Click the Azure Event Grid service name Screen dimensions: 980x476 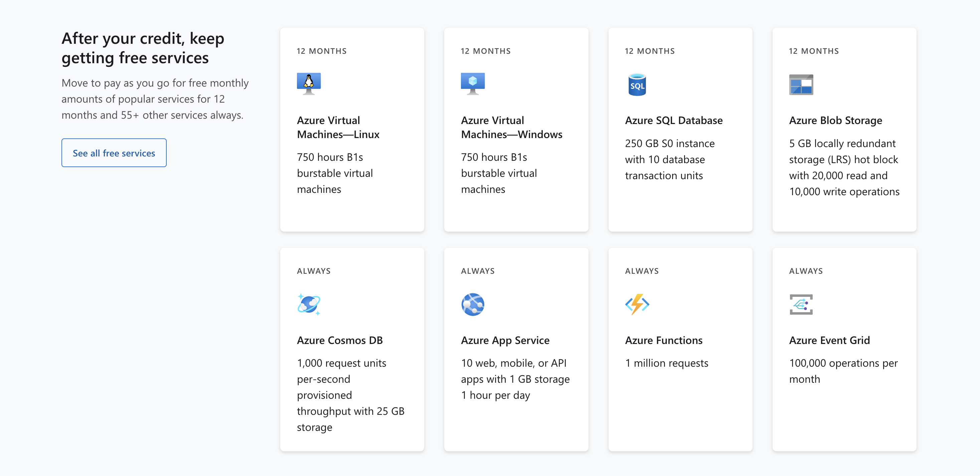(x=830, y=340)
